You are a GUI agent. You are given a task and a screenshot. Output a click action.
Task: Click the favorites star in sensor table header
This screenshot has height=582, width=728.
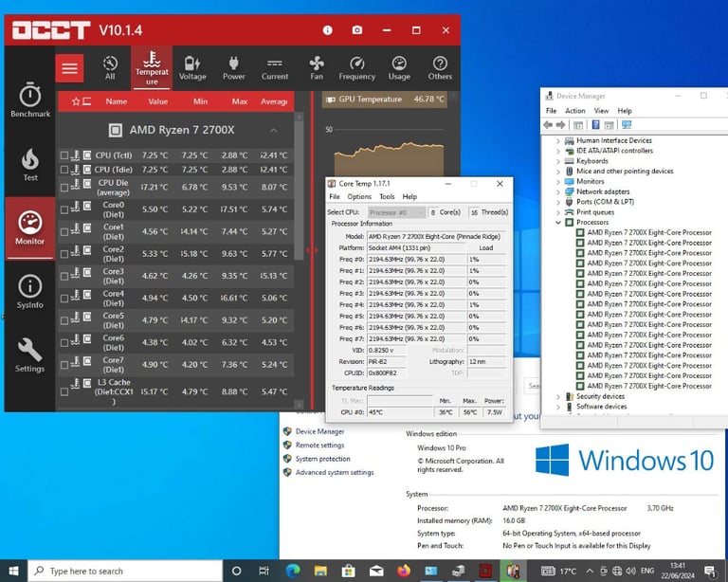click(x=76, y=101)
